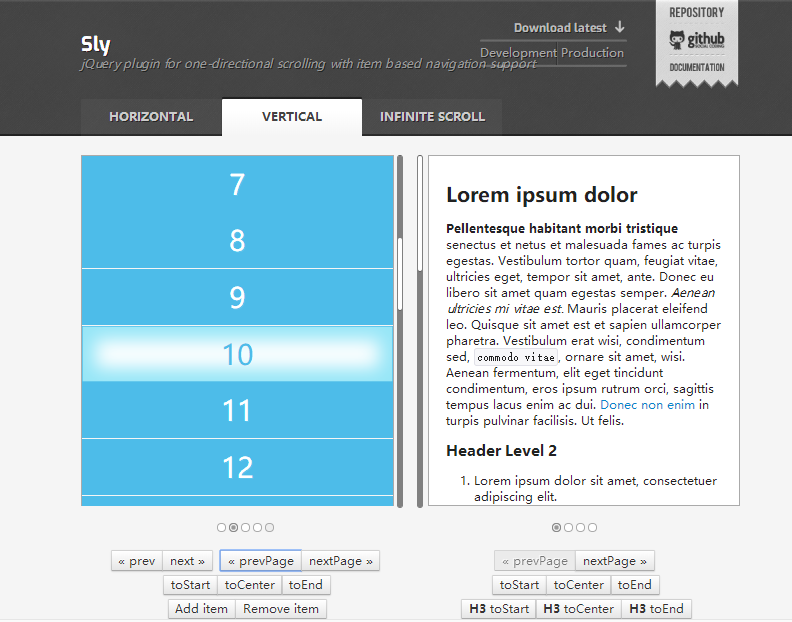Download the Development version
Screen dimensions: 792x622
coord(518,53)
